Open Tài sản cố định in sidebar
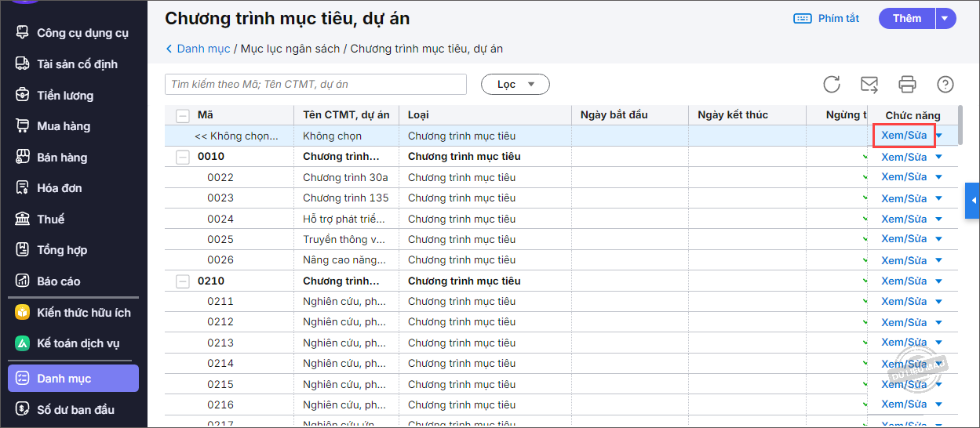The image size is (980, 428). 77,64
